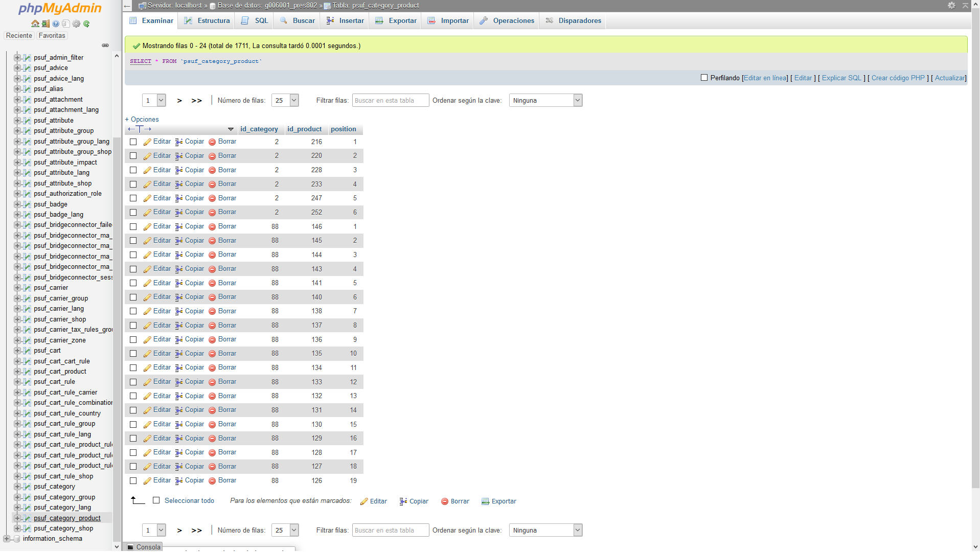Screen dimensions: 980x552
Task: Check the row with id_product 145
Action: coord(133,241)
